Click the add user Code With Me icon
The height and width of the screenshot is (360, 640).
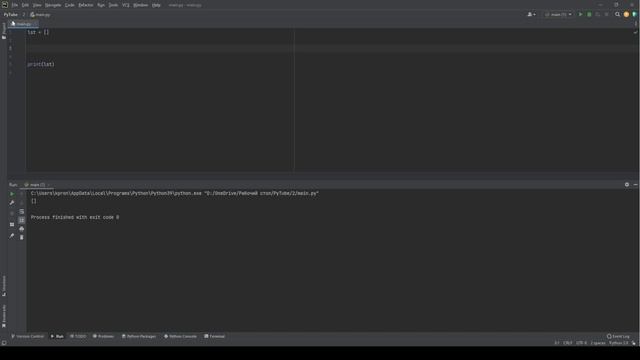click(x=531, y=14)
